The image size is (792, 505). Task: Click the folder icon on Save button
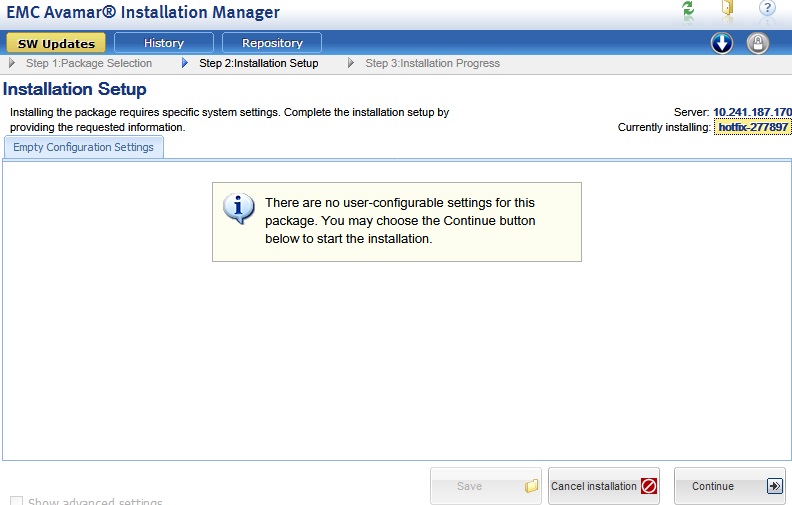[x=531, y=486]
